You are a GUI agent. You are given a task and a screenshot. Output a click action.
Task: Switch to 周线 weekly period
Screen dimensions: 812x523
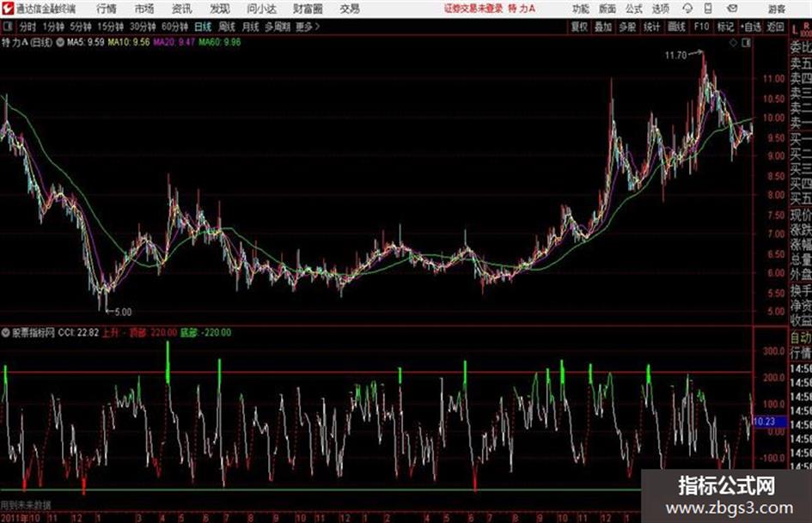click(227, 27)
